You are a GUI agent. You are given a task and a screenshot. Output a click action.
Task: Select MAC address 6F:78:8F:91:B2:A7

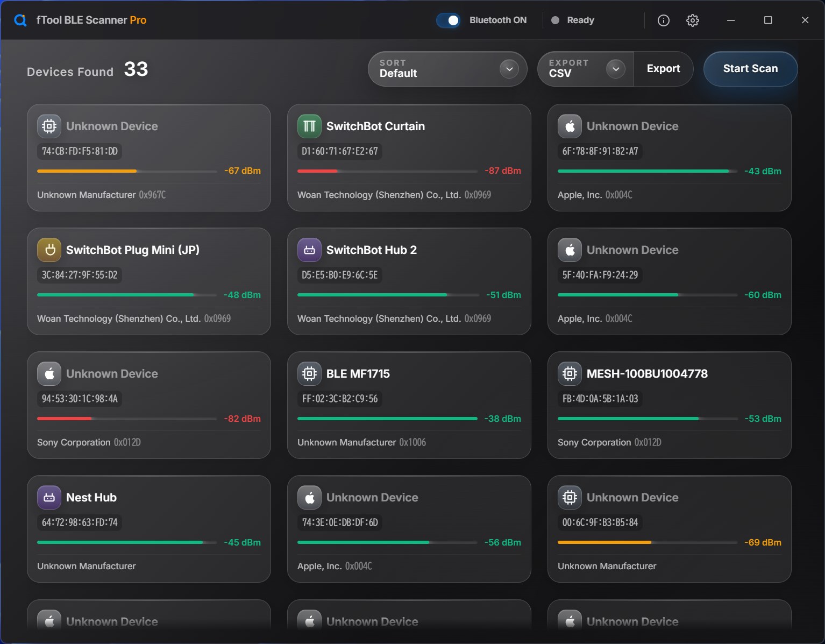(600, 151)
